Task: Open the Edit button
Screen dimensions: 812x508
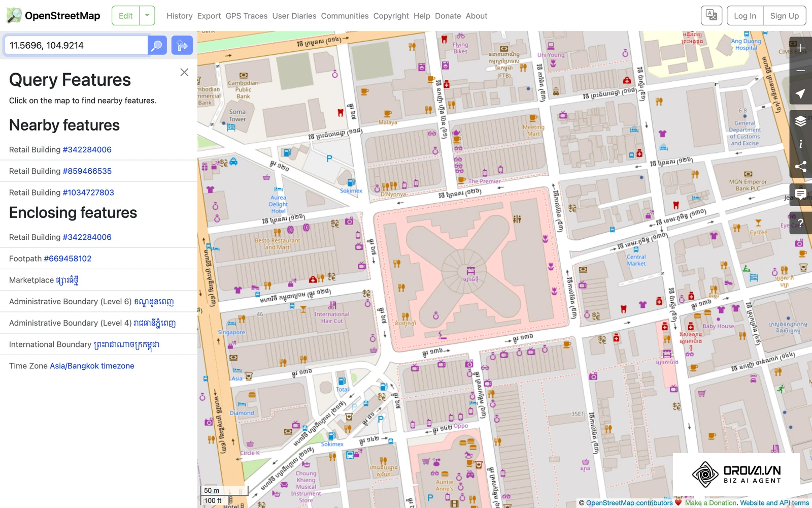Action: [125, 16]
